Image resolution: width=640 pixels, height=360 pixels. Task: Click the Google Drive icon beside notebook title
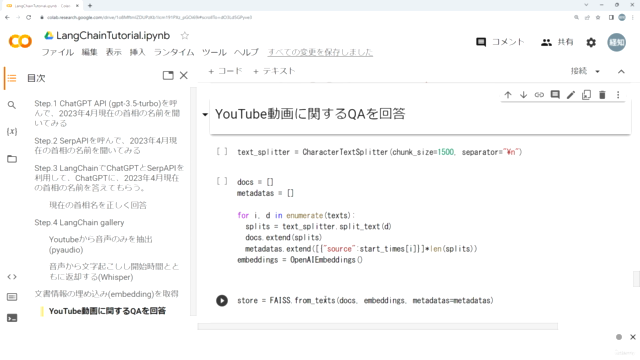(x=49, y=36)
